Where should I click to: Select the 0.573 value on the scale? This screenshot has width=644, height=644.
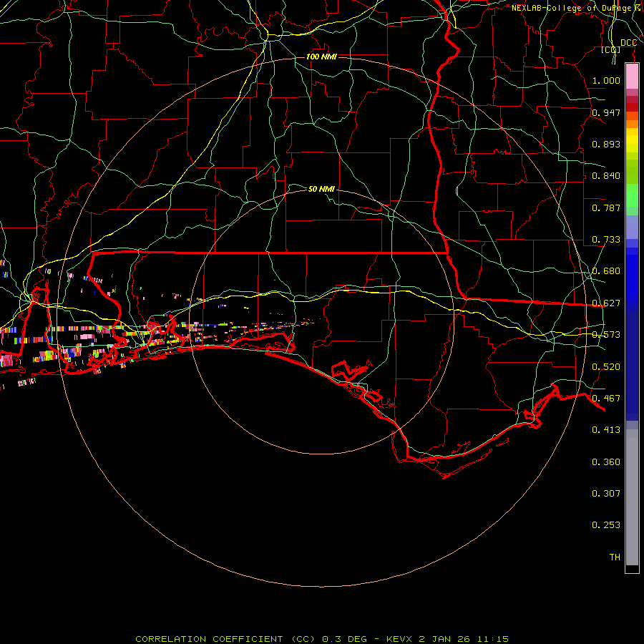point(606,335)
